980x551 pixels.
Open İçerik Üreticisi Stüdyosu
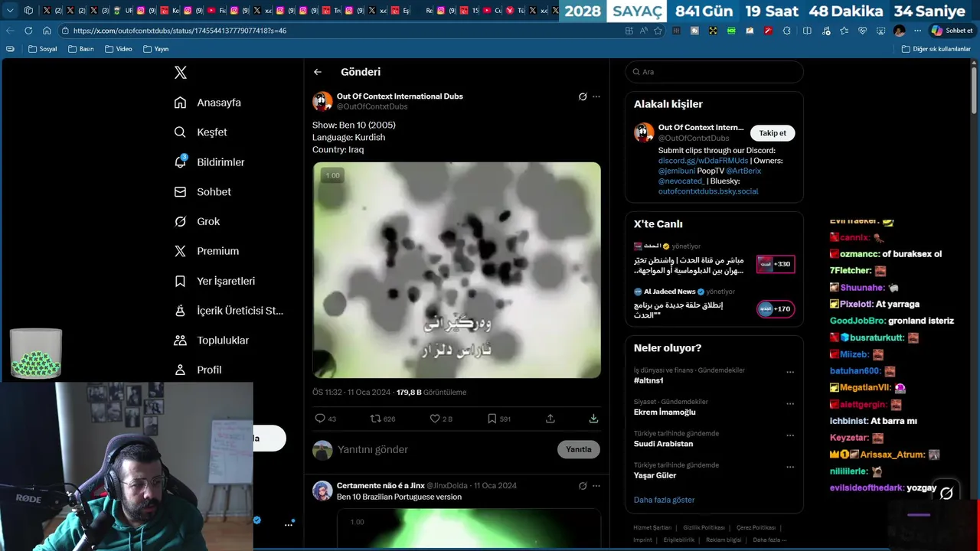click(x=228, y=311)
